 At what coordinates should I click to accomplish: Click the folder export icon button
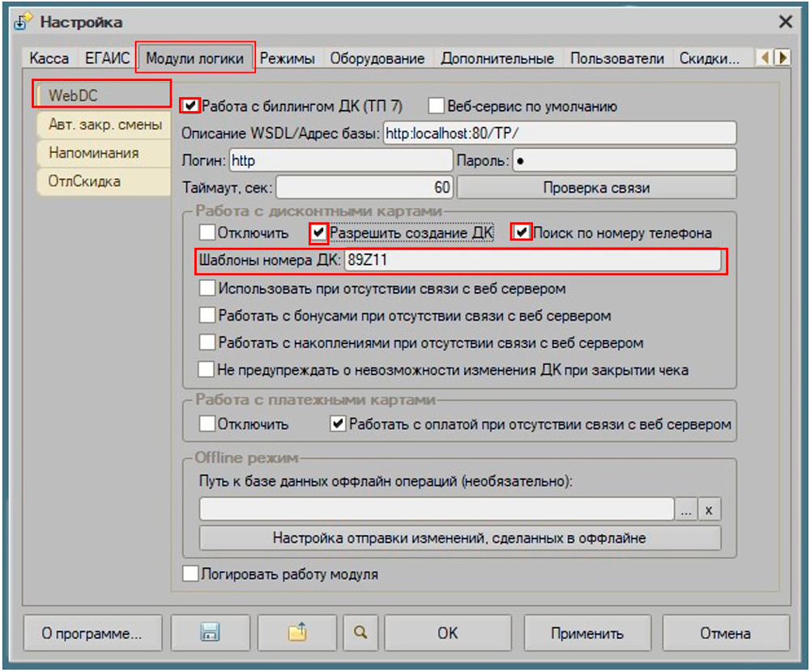point(297,633)
